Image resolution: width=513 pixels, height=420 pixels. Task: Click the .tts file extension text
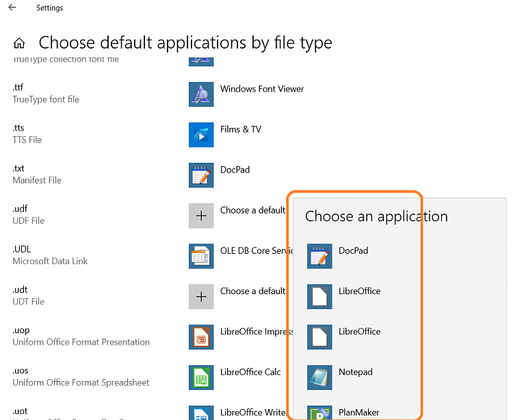pos(18,127)
